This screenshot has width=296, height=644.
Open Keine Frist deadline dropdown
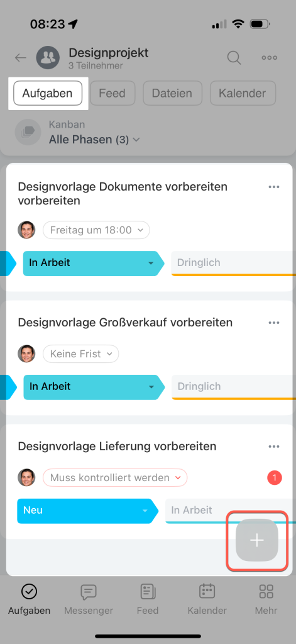[81, 353]
